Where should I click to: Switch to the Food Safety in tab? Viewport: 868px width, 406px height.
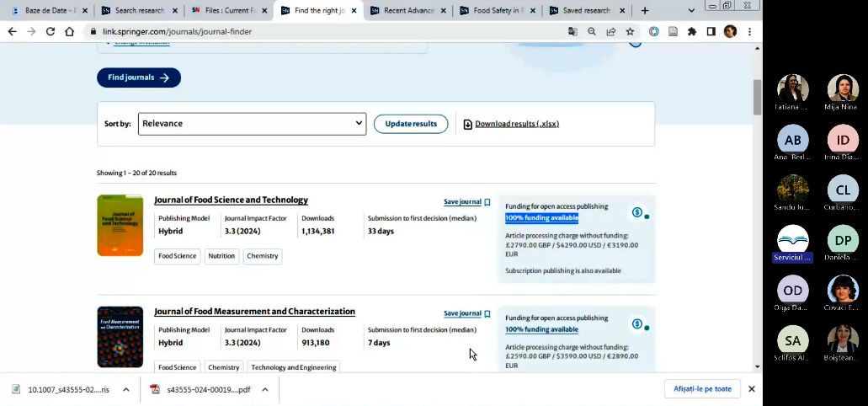(x=497, y=10)
